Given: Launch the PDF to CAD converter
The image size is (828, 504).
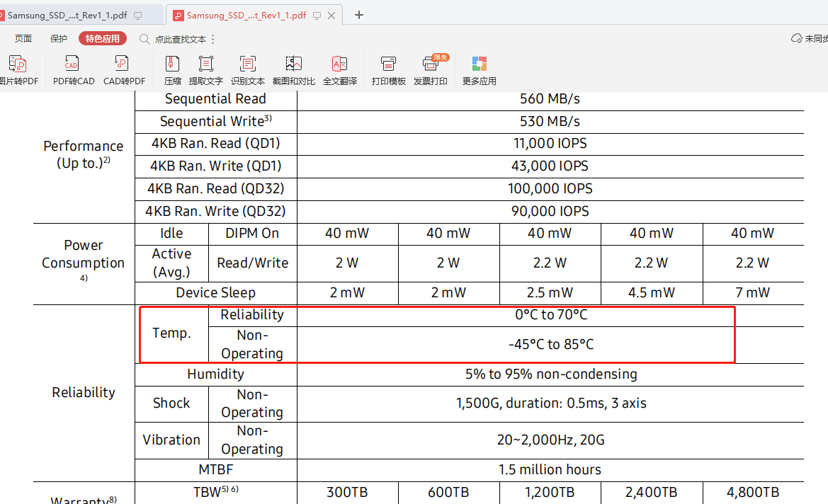Looking at the screenshot, I should click(74, 70).
